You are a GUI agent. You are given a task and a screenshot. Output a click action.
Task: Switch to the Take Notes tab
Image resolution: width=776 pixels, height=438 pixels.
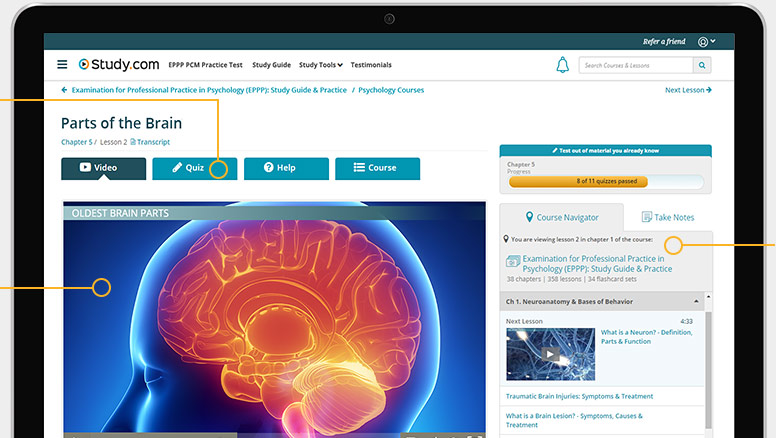click(x=667, y=217)
